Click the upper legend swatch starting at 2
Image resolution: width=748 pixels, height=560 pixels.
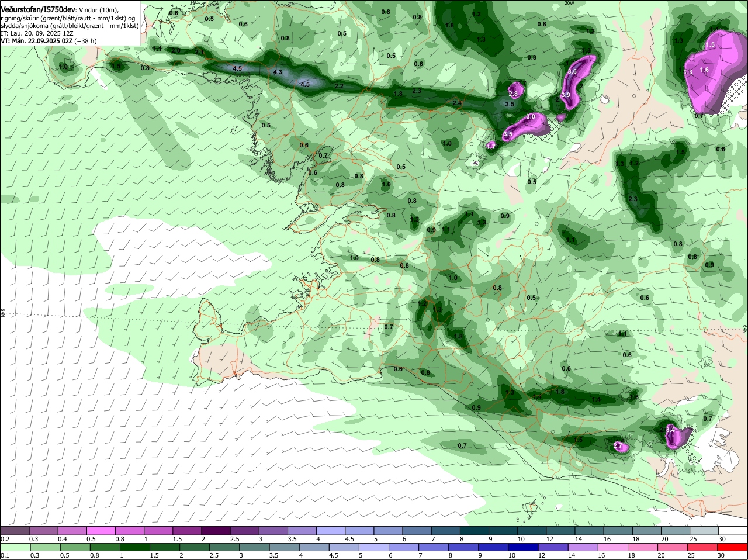216,530
